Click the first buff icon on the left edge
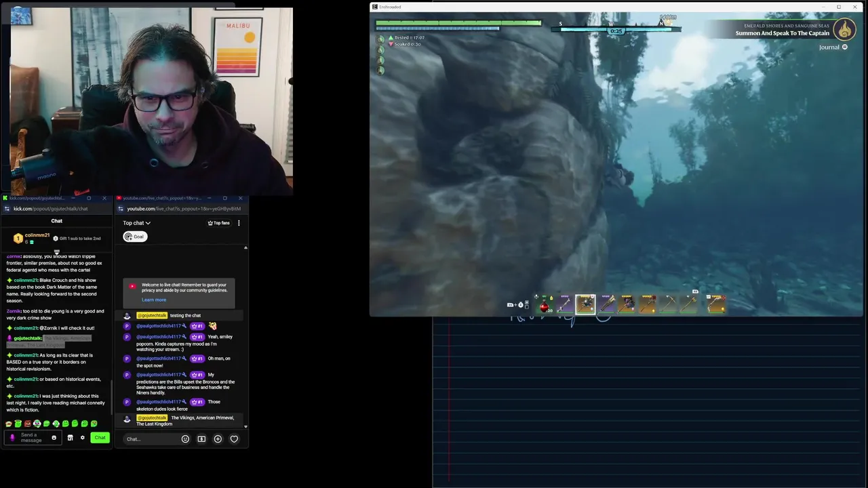Image resolution: width=868 pixels, height=488 pixels. coord(380,39)
